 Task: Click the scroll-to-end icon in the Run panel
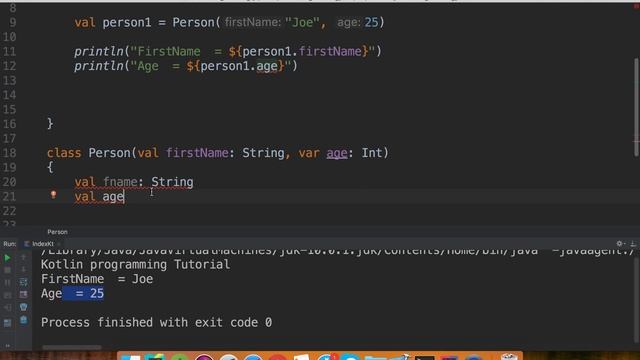pyautogui.click(x=23, y=294)
